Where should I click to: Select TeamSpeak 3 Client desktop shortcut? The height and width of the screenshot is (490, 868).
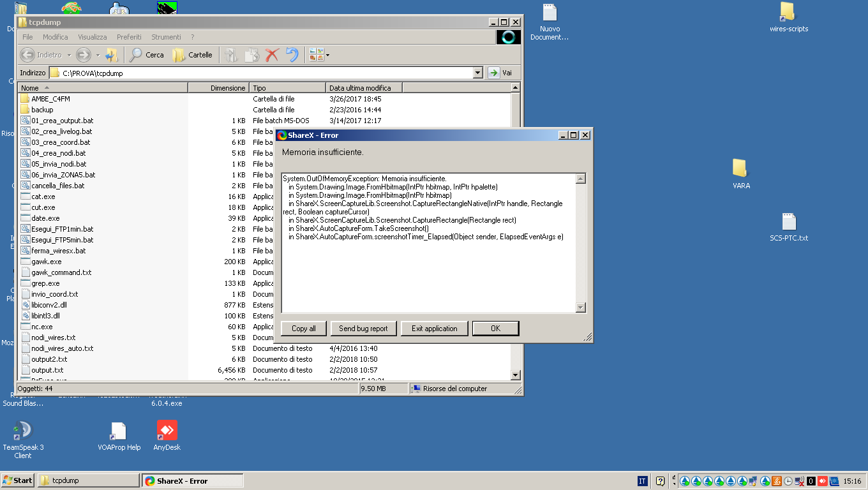[23, 440]
